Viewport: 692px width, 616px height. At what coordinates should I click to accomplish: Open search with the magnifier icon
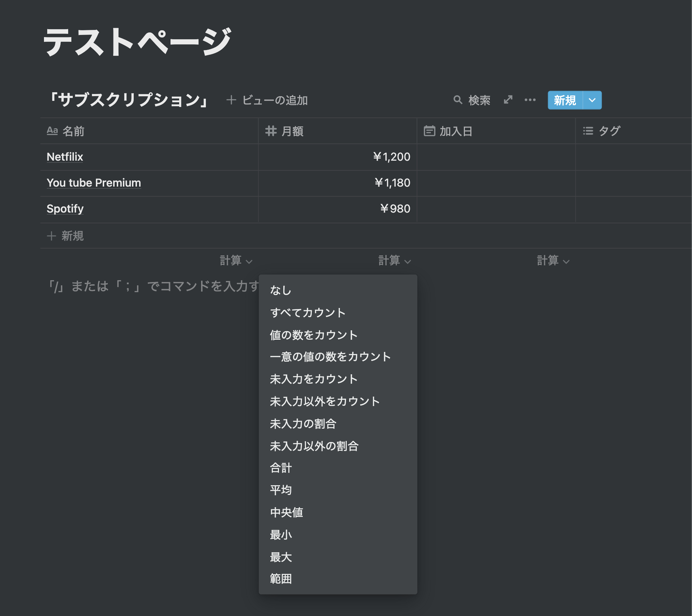tap(458, 100)
